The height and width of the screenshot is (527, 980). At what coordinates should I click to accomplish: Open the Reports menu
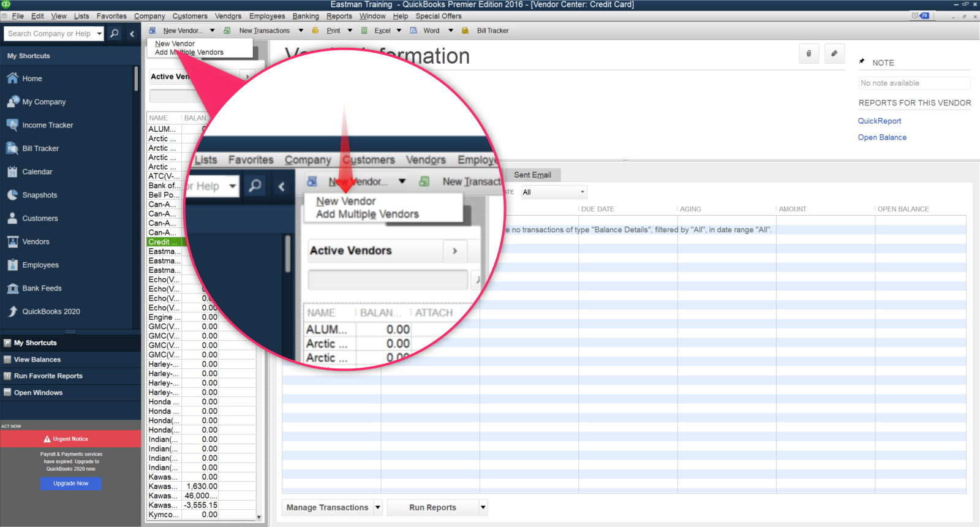coord(339,16)
